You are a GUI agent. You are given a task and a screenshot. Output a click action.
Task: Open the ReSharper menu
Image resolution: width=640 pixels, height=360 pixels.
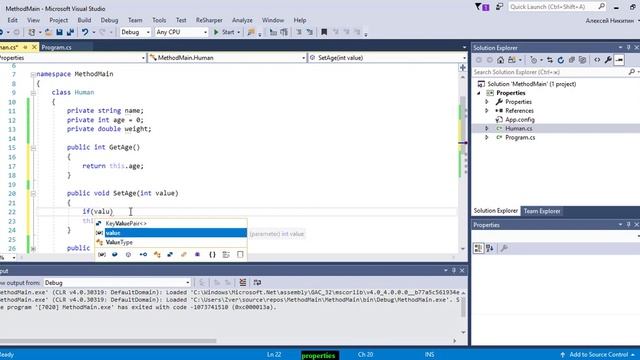point(209,20)
